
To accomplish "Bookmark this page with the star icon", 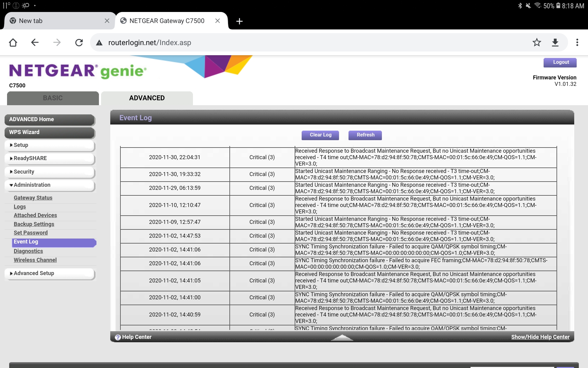I will (x=537, y=42).
